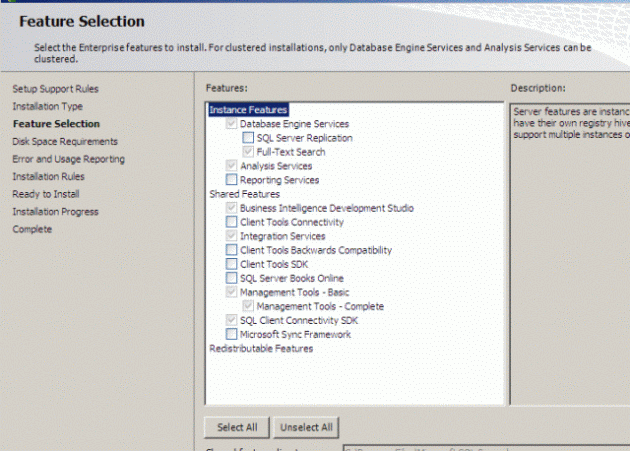The height and width of the screenshot is (451, 630).
Task: Select the Redistributable Features heading
Action: coord(261,348)
